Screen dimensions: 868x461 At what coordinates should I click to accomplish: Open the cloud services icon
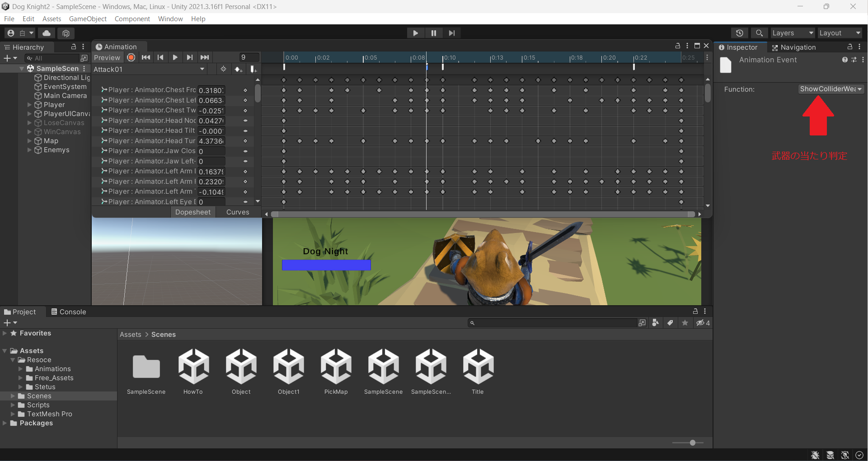click(47, 33)
